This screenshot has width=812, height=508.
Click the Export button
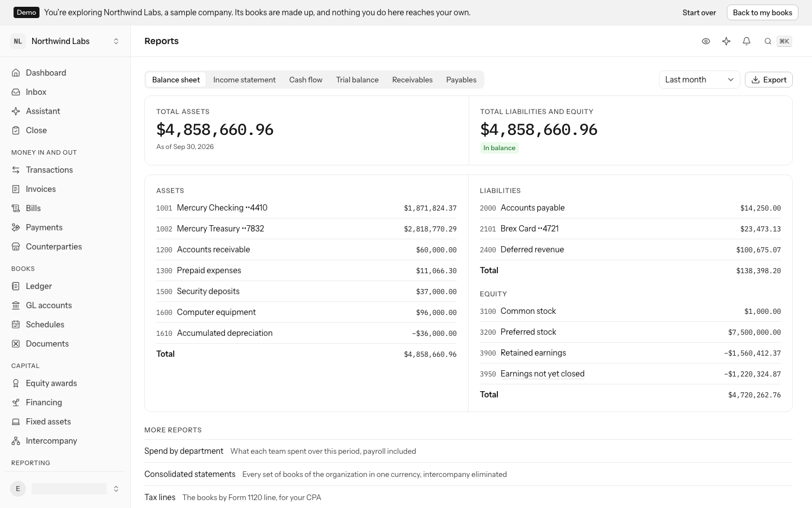[769, 80]
